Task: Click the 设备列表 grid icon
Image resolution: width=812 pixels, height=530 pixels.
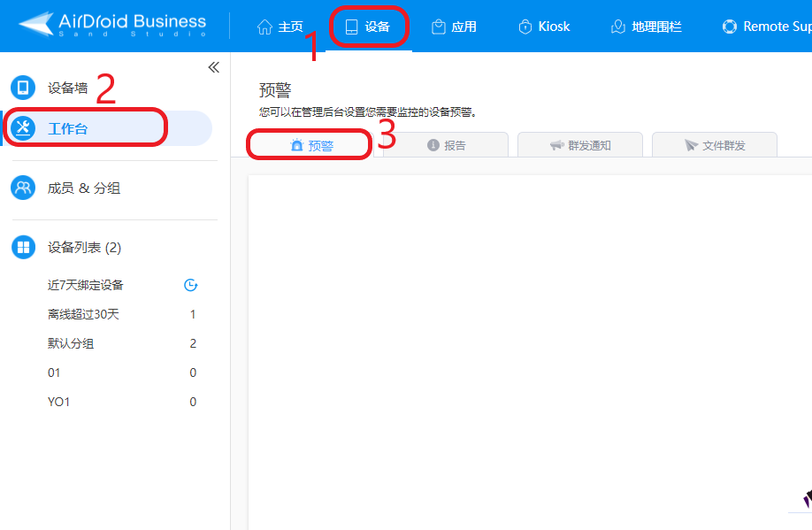Action: click(23, 247)
